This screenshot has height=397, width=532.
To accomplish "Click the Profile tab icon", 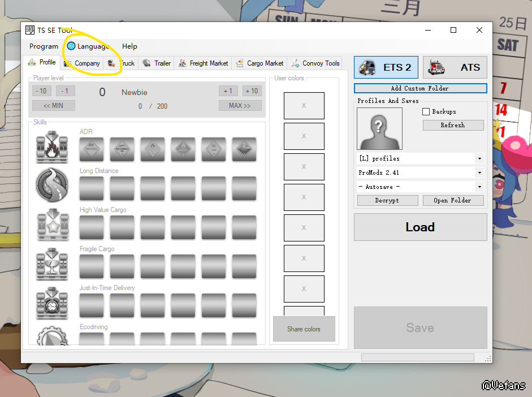I will (x=32, y=62).
